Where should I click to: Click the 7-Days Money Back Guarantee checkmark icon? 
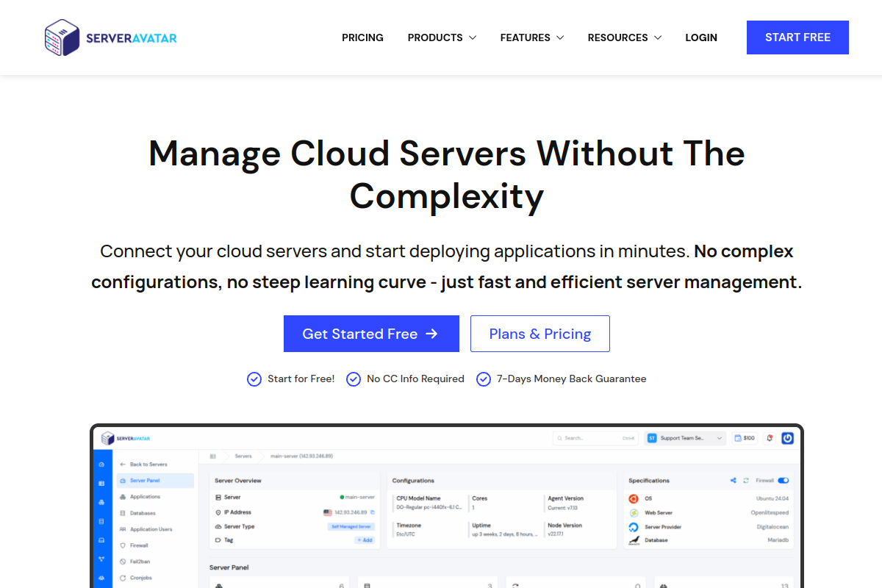484,379
